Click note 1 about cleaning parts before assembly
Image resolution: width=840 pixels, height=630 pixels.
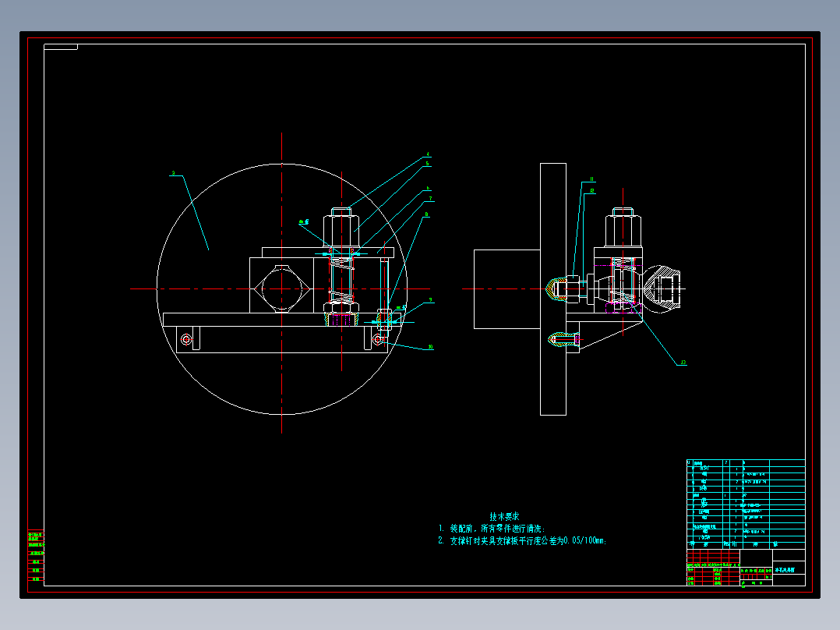click(x=491, y=529)
